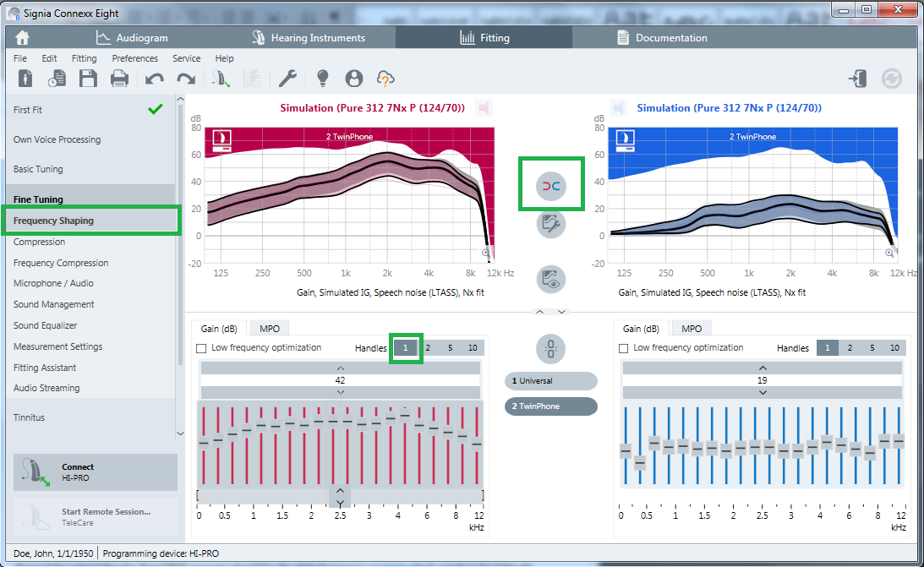
Task: Expand graph area with center down chevron
Action: [561, 312]
